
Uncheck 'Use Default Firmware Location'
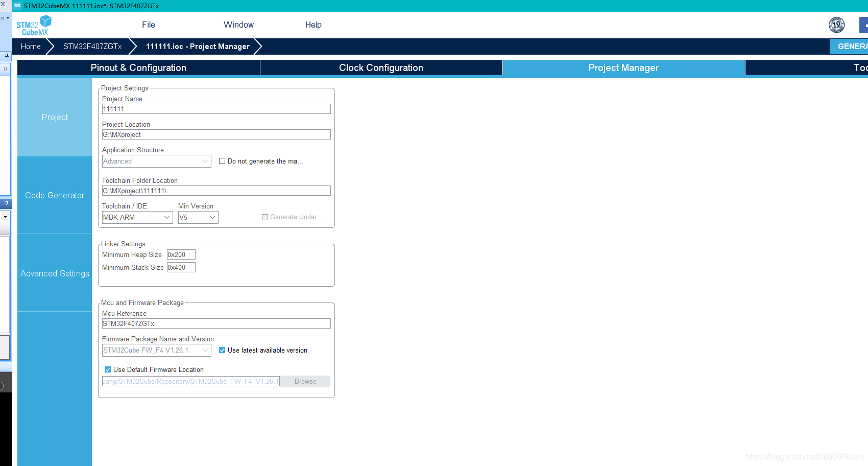coord(108,369)
